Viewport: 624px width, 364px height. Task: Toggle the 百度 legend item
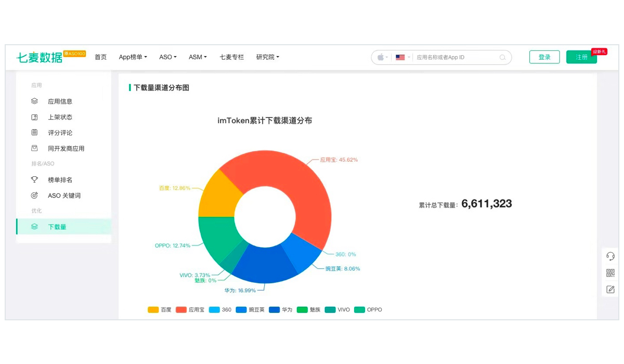[160, 309]
